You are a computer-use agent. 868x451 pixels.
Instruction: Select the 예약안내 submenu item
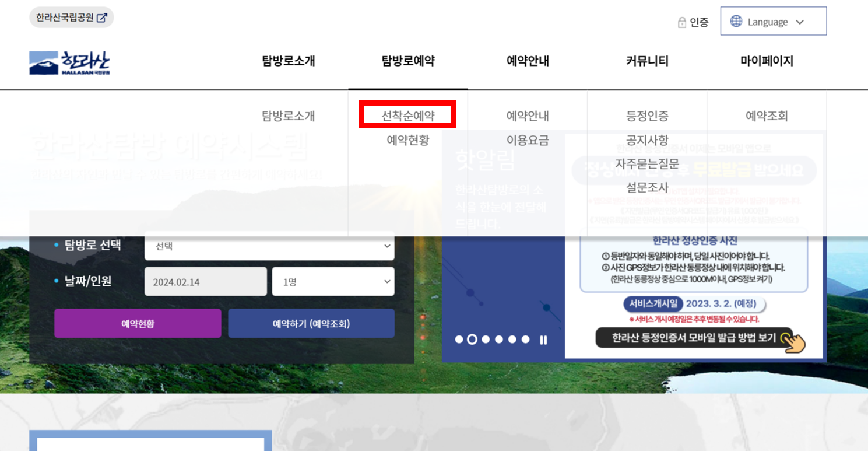(x=528, y=116)
